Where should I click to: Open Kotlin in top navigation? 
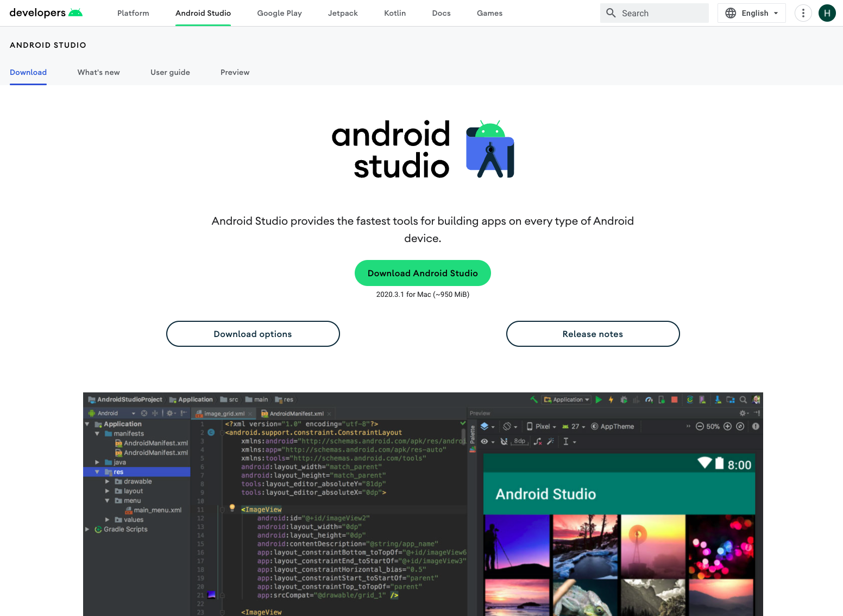[395, 13]
